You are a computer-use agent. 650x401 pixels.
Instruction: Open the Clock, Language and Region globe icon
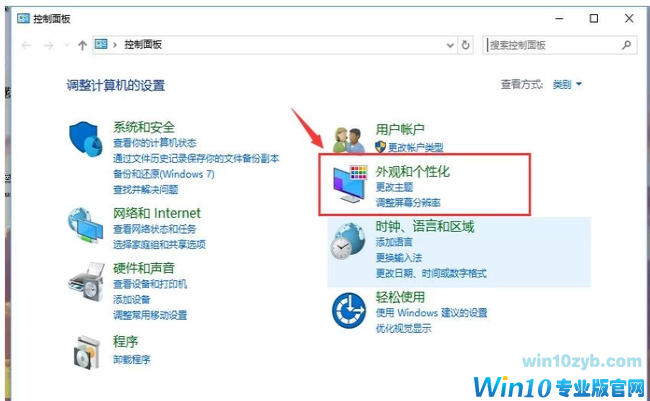tap(348, 241)
